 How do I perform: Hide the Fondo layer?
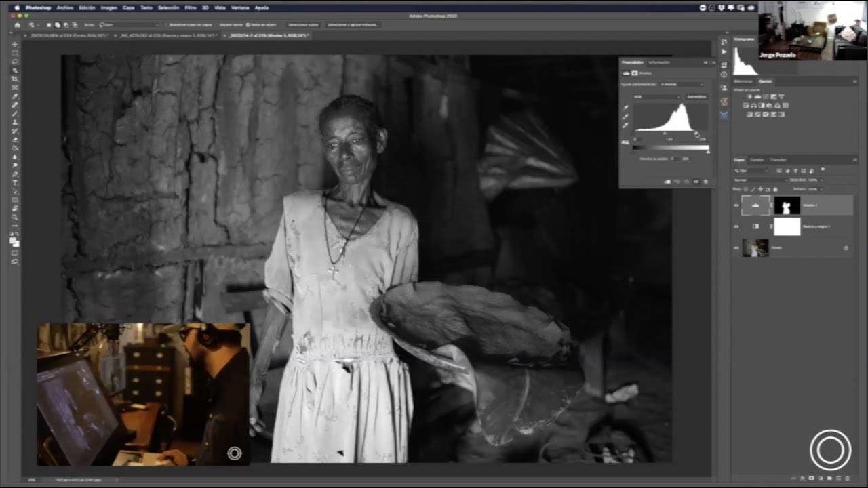click(736, 248)
